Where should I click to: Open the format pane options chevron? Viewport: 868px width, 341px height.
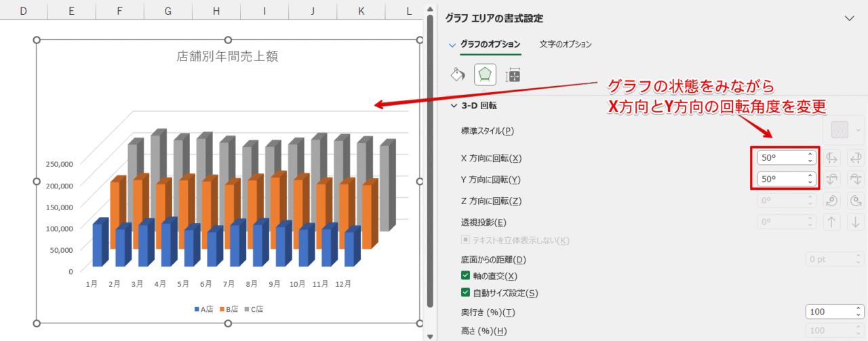849,18
